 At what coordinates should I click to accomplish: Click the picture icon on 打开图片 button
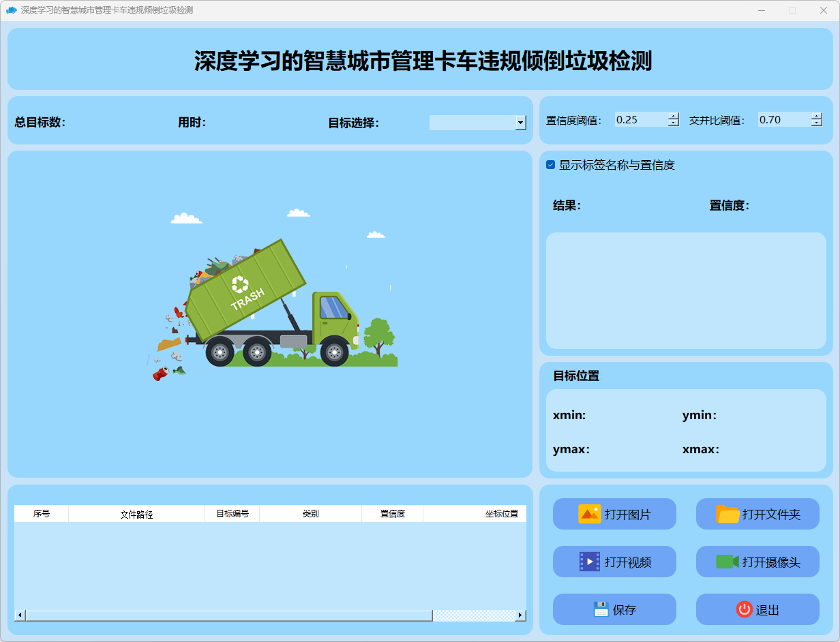coord(589,514)
